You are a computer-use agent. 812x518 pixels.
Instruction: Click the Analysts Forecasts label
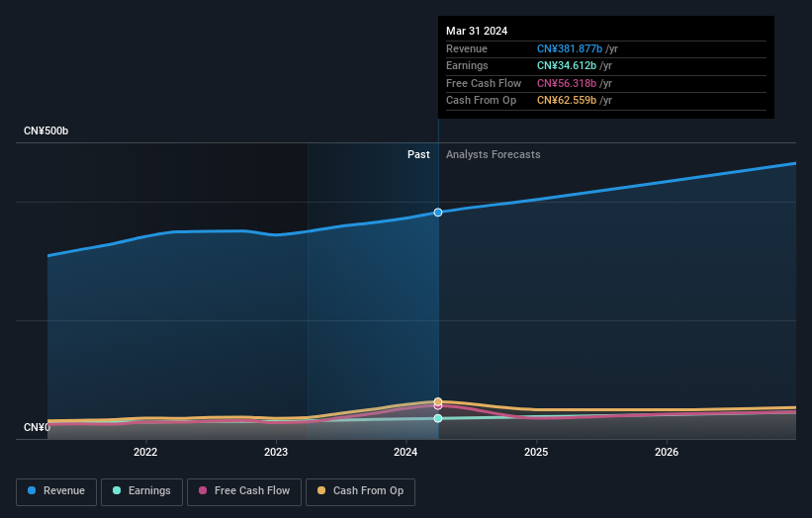click(x=493, y=155)
